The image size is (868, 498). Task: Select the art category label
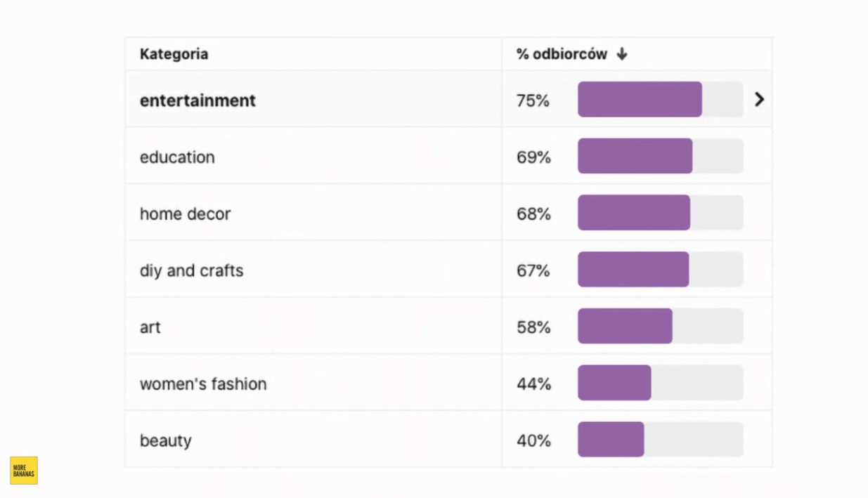click(x=150, y=327)
